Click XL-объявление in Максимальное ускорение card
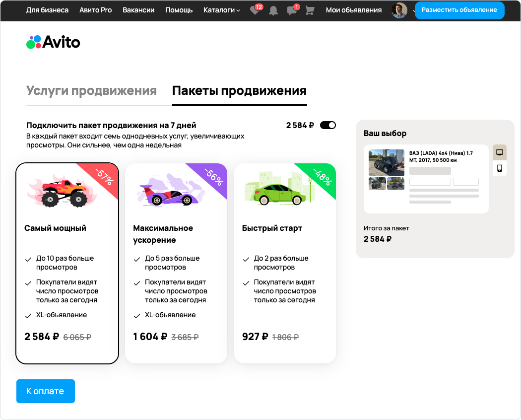 pyautogui.click(x=170, y=315)
